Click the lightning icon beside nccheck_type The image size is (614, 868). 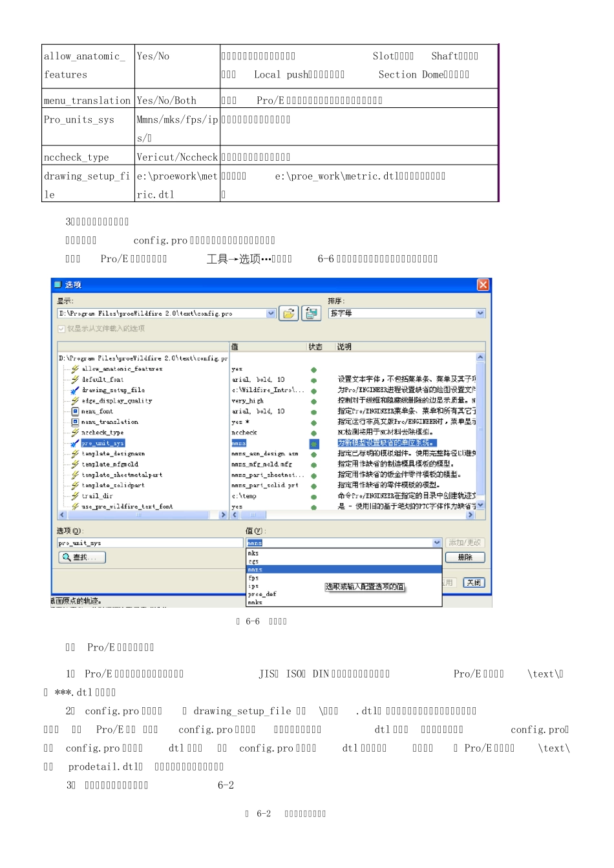pos(75,432)
